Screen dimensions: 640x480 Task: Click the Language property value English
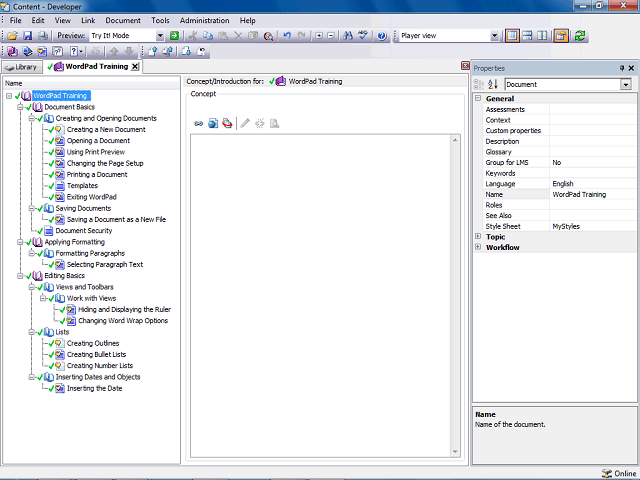coord(562,184)
